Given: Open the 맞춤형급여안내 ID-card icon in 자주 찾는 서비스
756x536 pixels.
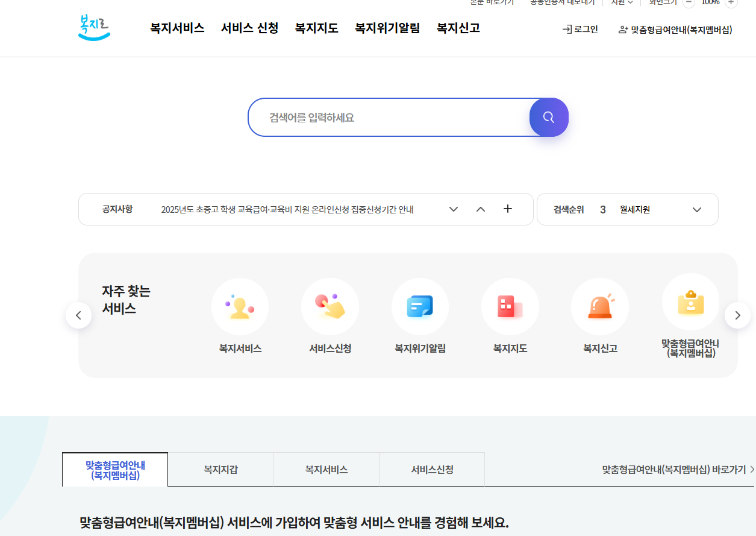Looking at the screenshot, I should (690, 302).
